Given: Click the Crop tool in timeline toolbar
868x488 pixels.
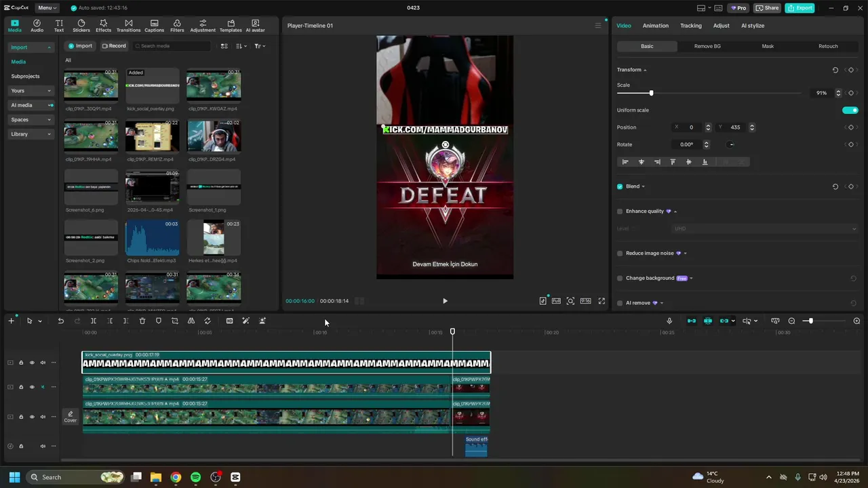Looking at the screenshot, I should 175,321.
